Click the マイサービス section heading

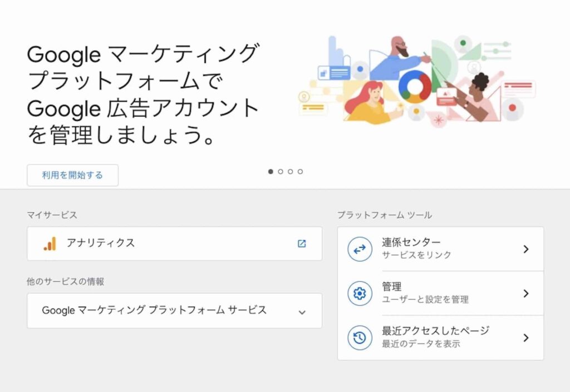[52, 215]
